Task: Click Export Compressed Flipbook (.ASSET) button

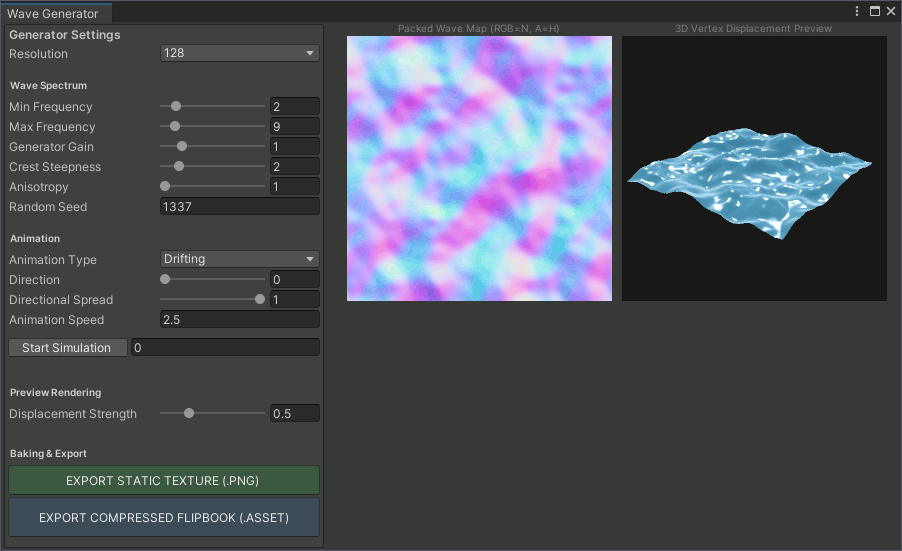Action: [163, 517]
